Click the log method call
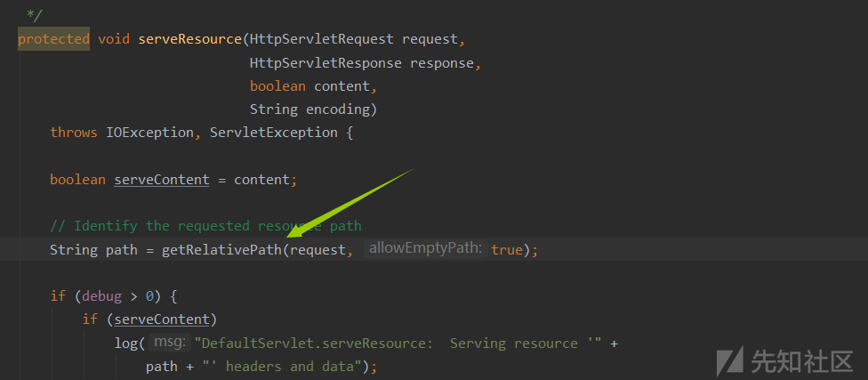The width and height of the screenshot is (868, 380). click(x=125, y=344)
